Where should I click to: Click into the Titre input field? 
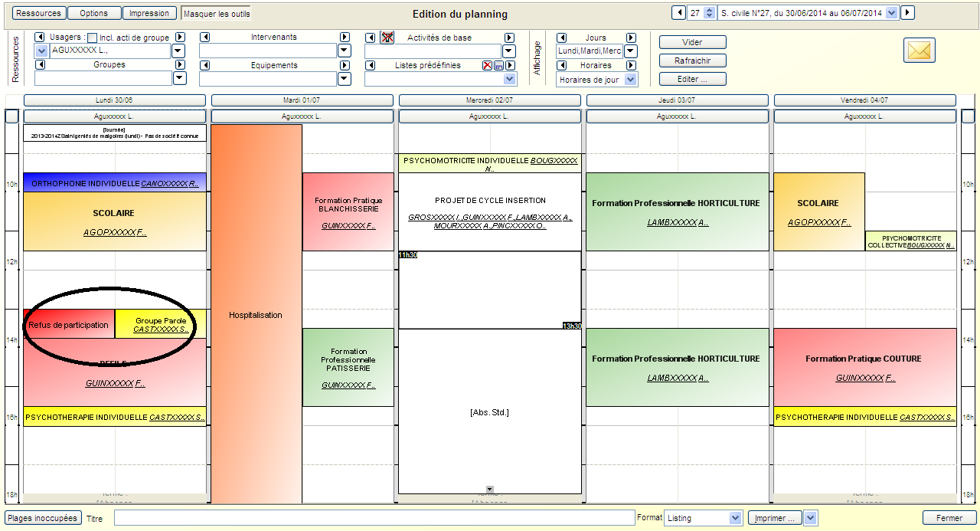pyautogui.click(x=374, y=518)
